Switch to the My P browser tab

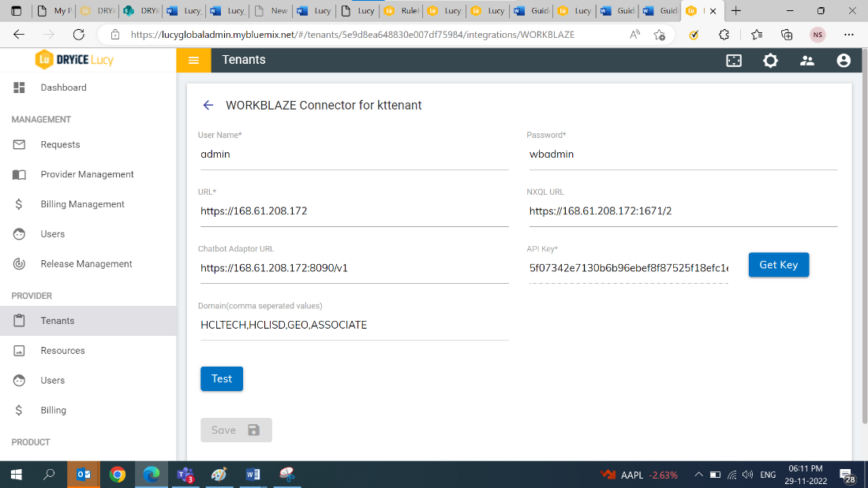click(55, 10)
